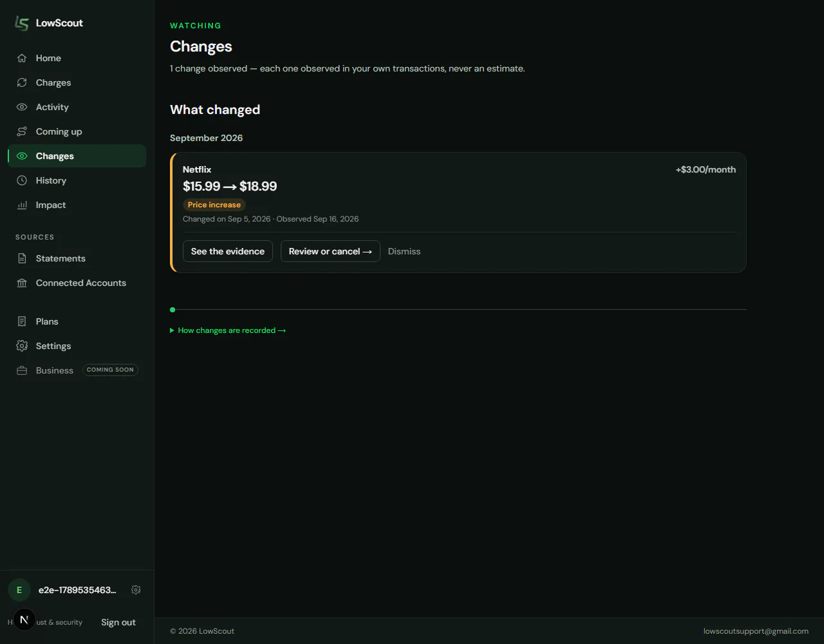Viewport: 824px width, 644px height.
Task: Click the See the evidence button
Action: coord(228,251)
